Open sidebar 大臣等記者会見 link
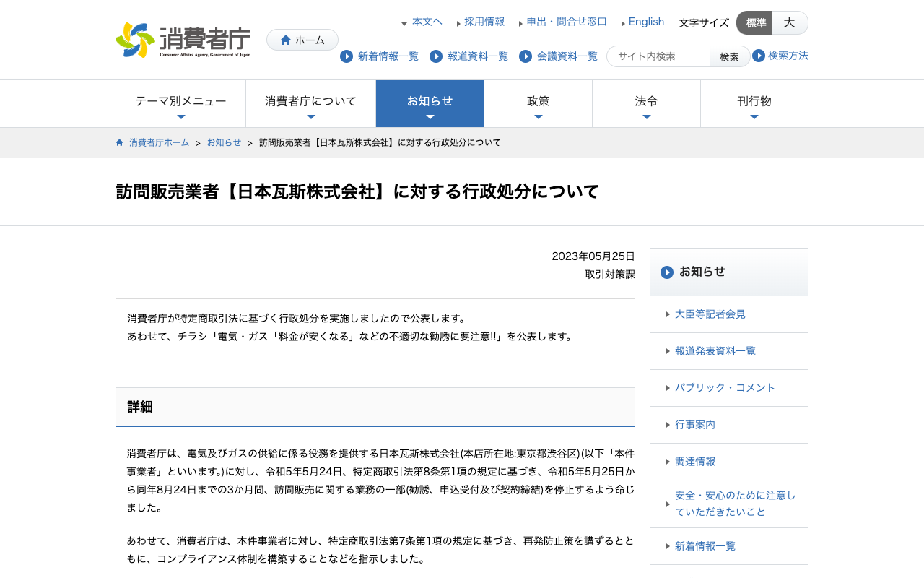Viewport: 924px width, 578px height. click(710, 314)
